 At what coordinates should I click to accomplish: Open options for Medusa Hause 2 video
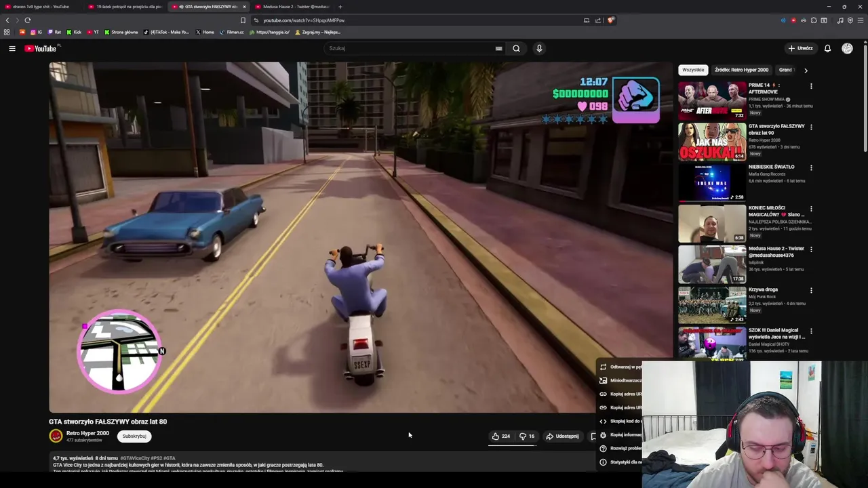pos(811,249)
